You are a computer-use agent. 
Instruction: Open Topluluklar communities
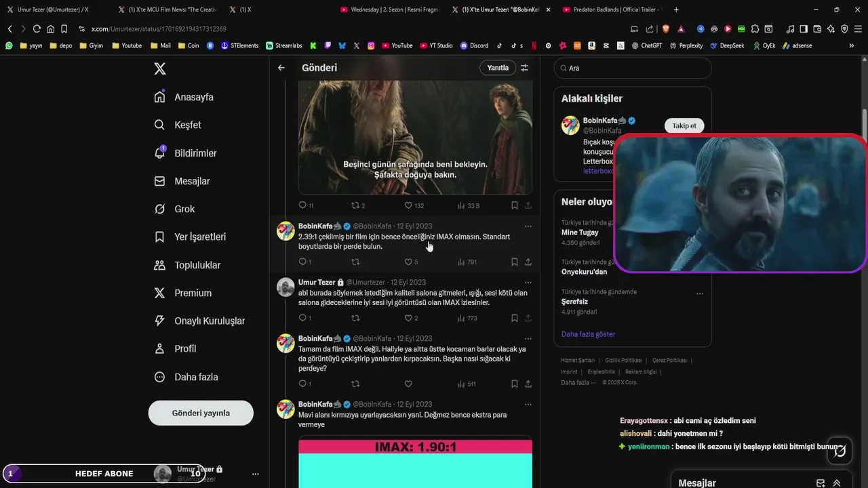187,265
